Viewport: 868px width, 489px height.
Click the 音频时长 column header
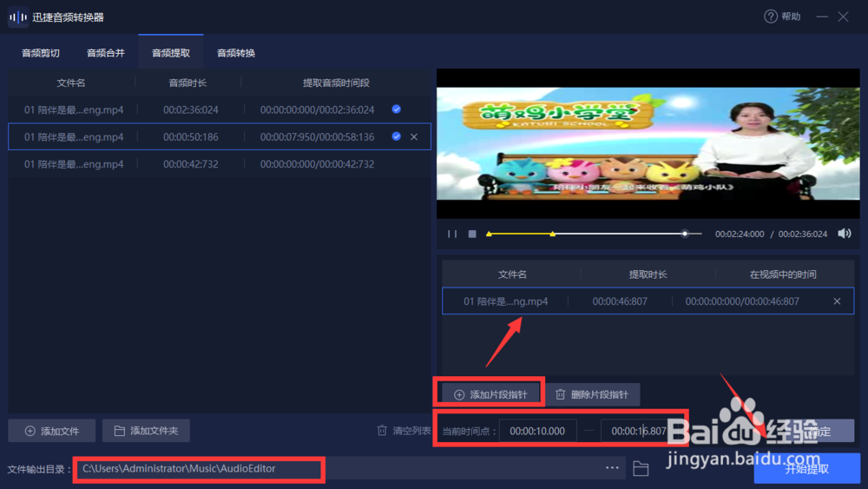pos(187,83)
